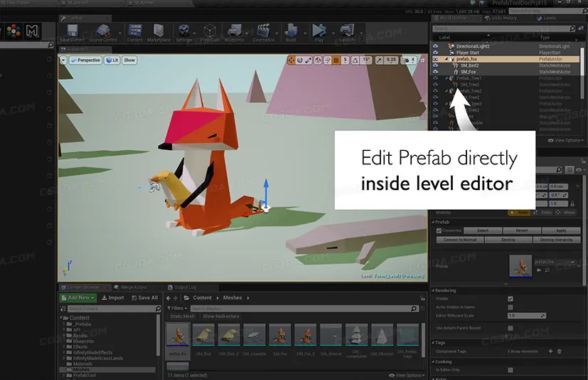Toggle visibility of prefab_fox in outliner
This screenshot has width=588, height=380.
435,59
